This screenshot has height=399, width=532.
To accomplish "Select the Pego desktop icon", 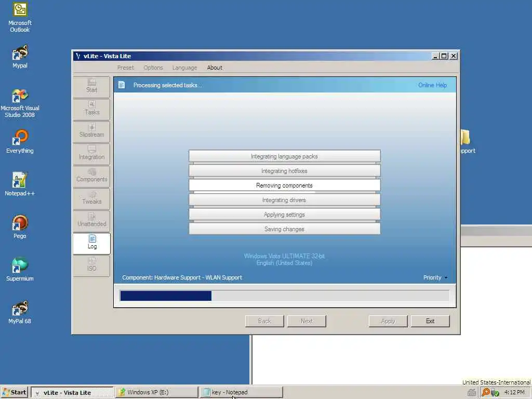I will (x=20, y=227).
